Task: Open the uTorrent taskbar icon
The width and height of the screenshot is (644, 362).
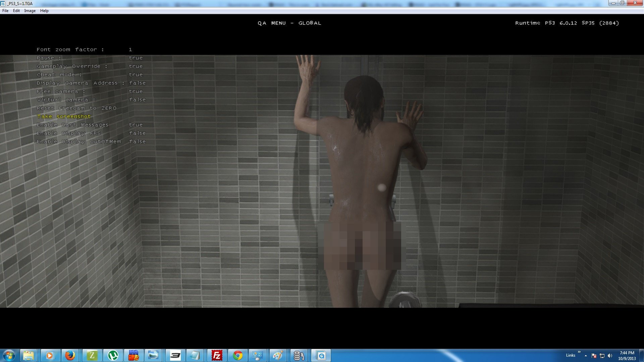Action: 113,355
